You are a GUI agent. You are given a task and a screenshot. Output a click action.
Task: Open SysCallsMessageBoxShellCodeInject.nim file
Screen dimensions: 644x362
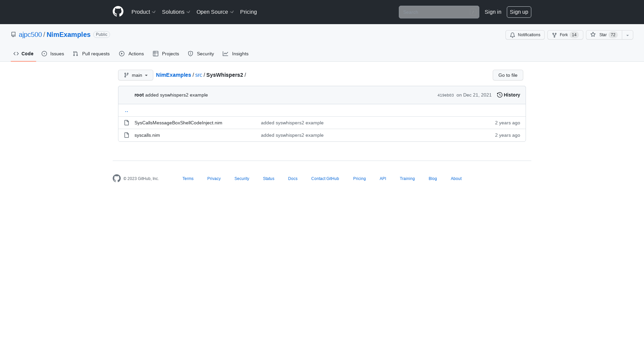178,123
